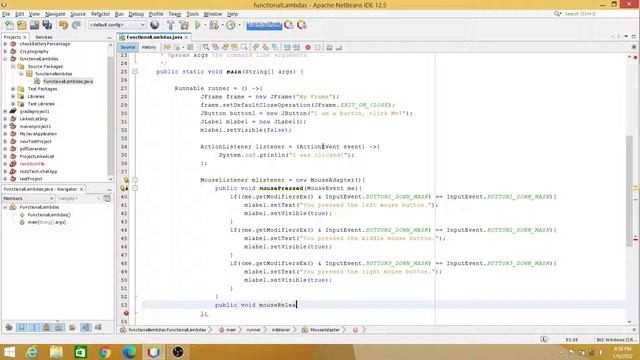This screenshot has width=640, height=360.
Task: Click the Find Selection magnifier icon in editor toolbar
Action: click(206, 47)
